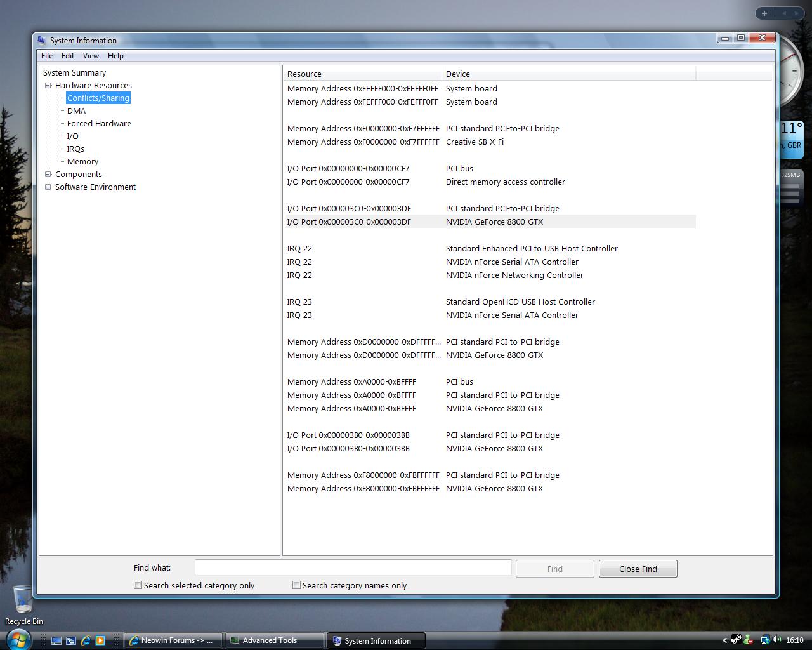Click the Close Find button

click(x=638, y=569)
